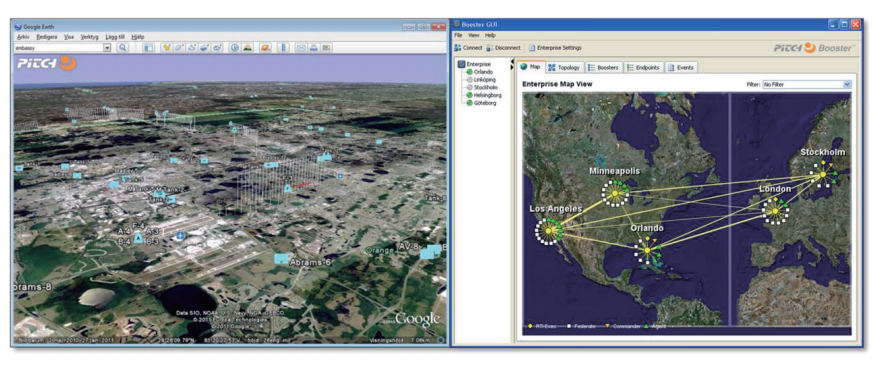This screenshot has height=365, width=884.
Task: Click the add placemark pushpin icon
Action: click(167, 47)
